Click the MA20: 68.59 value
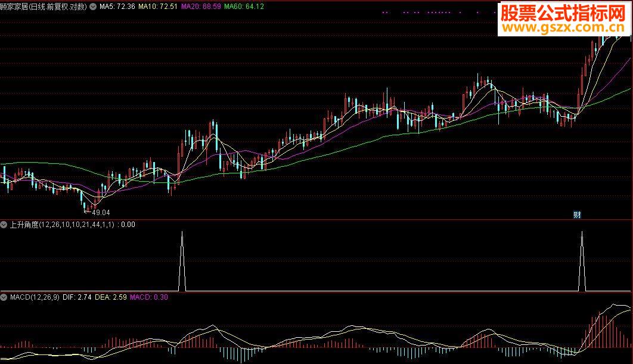The height and width of the screenshot is (364, 633). point(201,7)
